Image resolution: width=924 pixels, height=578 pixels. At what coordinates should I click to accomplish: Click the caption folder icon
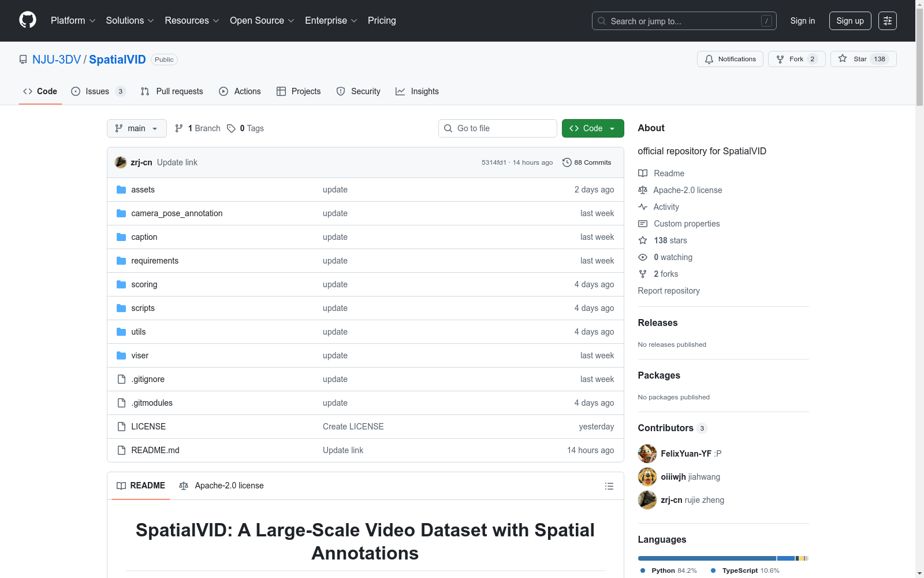[x=121, y=237]
